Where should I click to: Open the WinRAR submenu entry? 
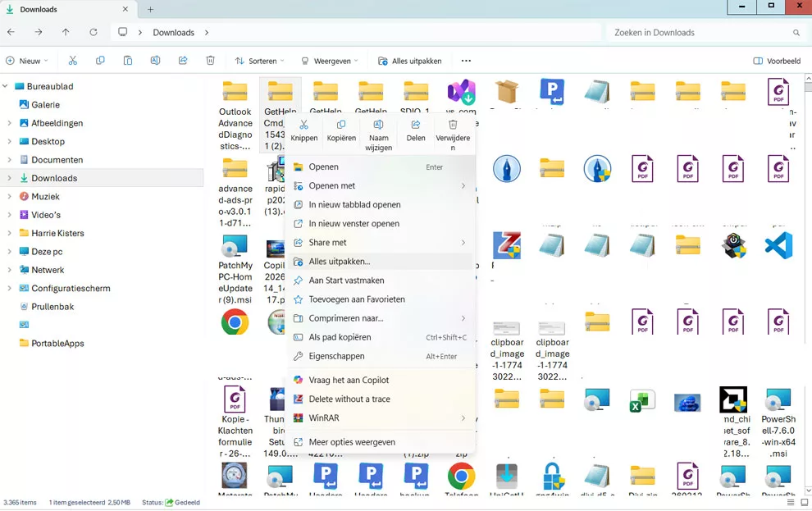[x=324, y=418]
